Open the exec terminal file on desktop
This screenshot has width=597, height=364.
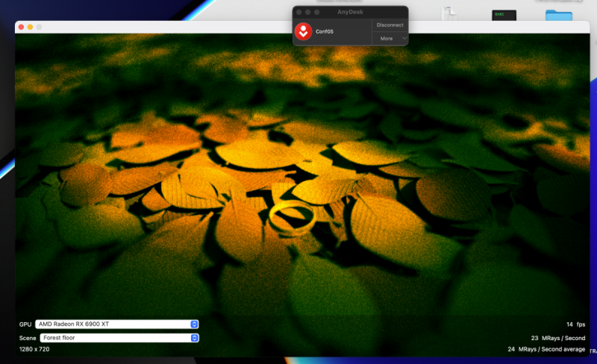pyautogui.click(x=504, y=15)
